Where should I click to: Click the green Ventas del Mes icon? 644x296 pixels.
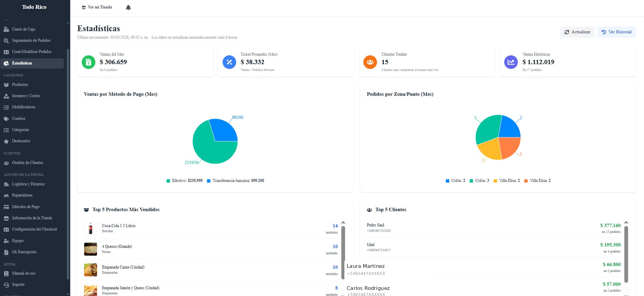tap(89, 62)
